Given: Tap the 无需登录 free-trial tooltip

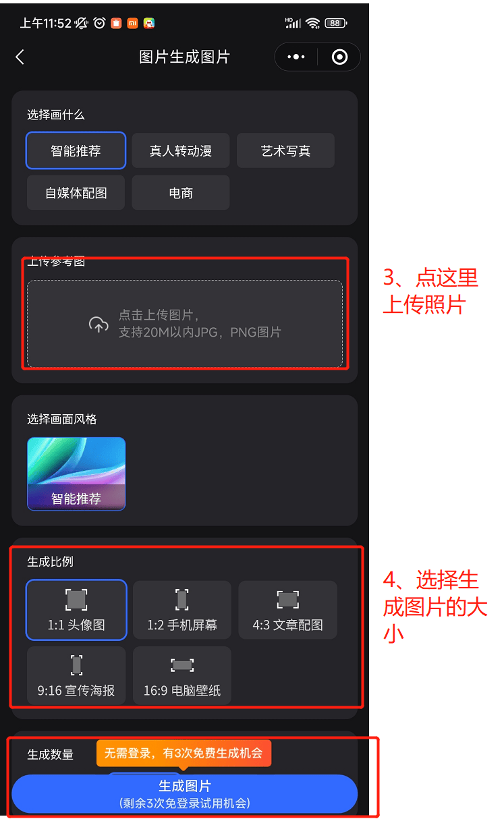Looking at the screenshot, I should pyautogui.click(x=184, y=753).
